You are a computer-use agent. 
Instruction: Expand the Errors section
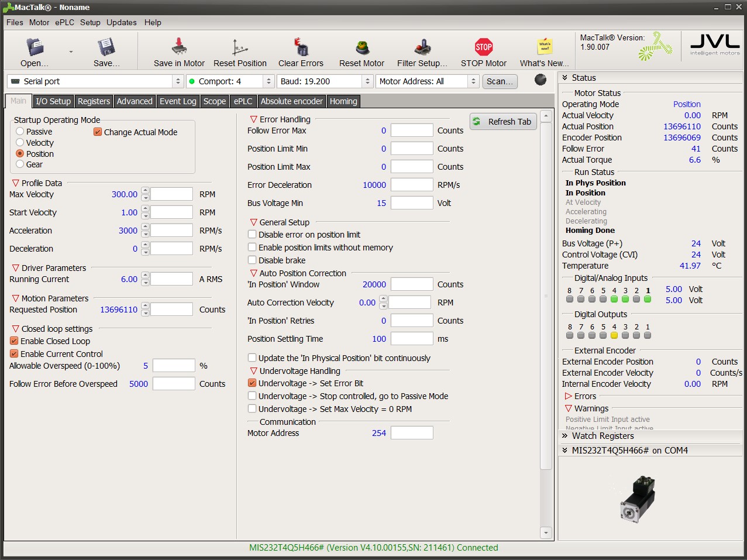point(569,396)
